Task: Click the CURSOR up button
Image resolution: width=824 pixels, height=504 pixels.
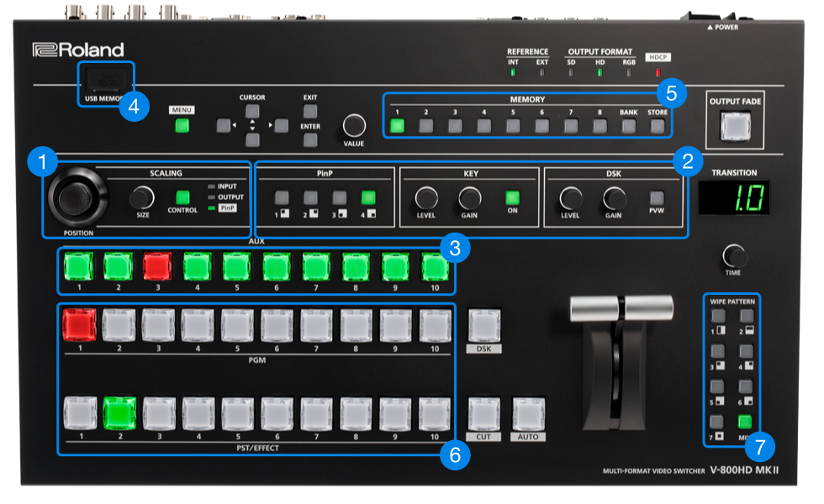Action: tap(252, 111)
